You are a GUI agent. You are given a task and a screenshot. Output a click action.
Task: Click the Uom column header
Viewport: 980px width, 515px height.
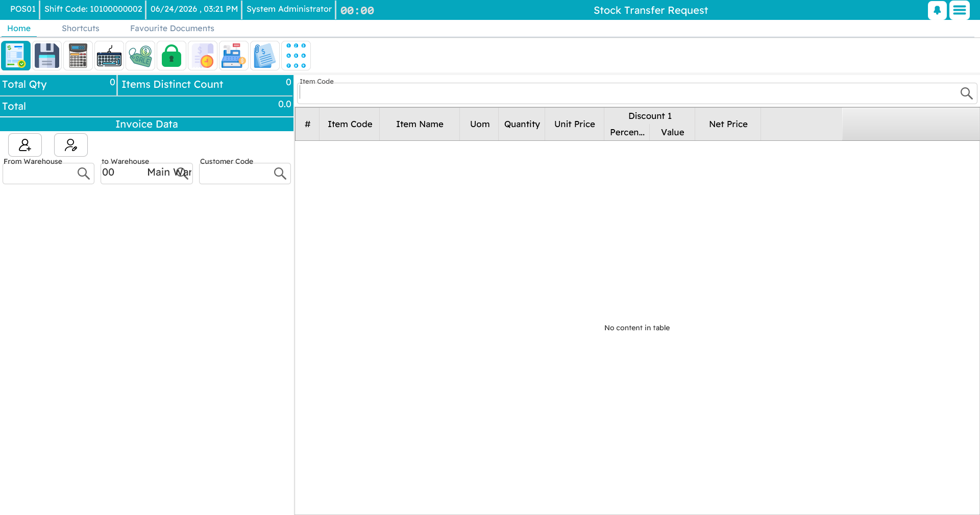coord(479,124)
